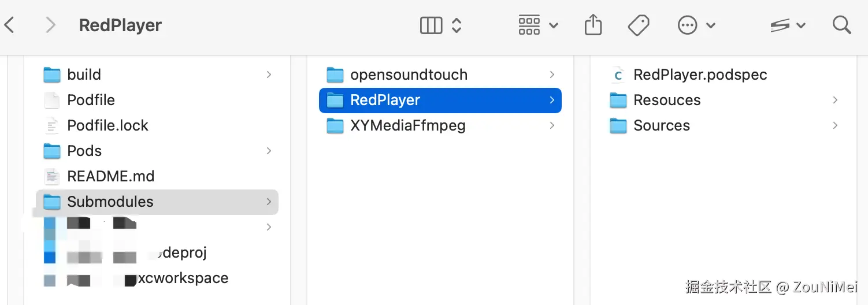Expand the build folder chevron
Image resolution: width=868 pixels, height=305 pixels.
[x=269, y=75]
